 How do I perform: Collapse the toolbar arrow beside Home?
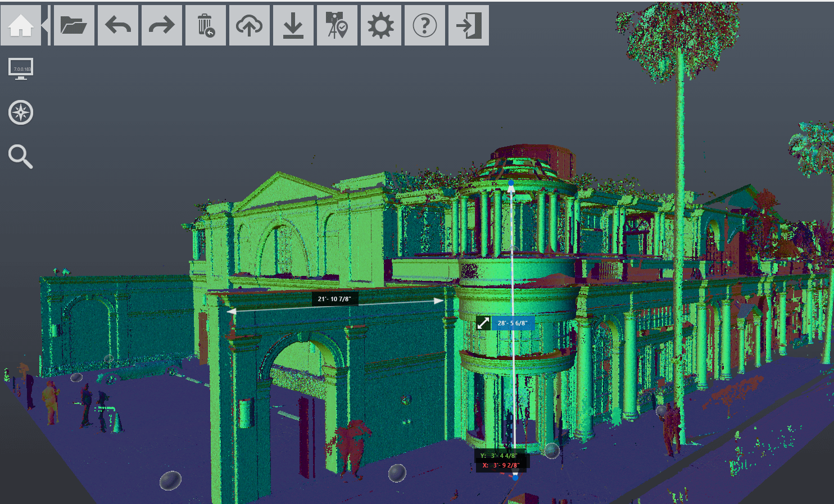pyautogui.click(x=46, y=25)
